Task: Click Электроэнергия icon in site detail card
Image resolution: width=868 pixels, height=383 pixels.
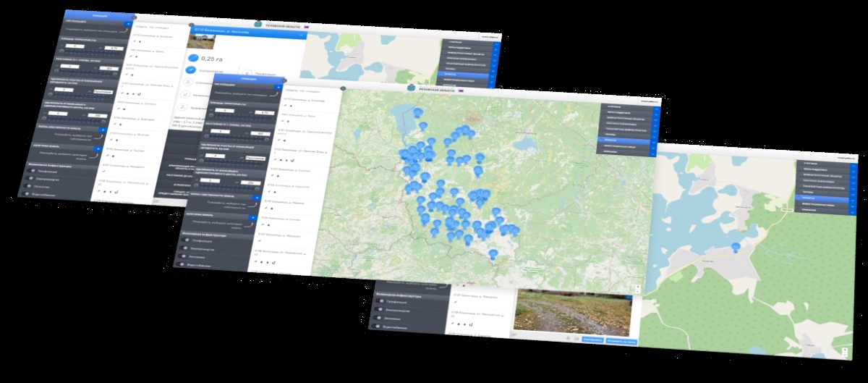Action: (x=191, y=70)
